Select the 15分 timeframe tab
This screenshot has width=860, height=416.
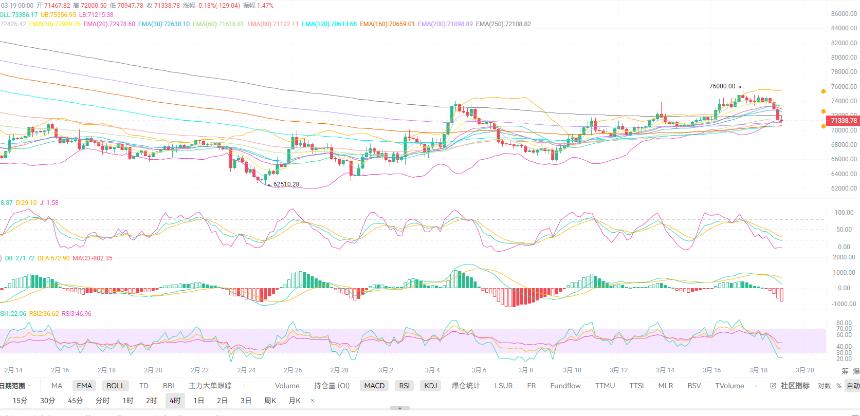pos(20,401)
